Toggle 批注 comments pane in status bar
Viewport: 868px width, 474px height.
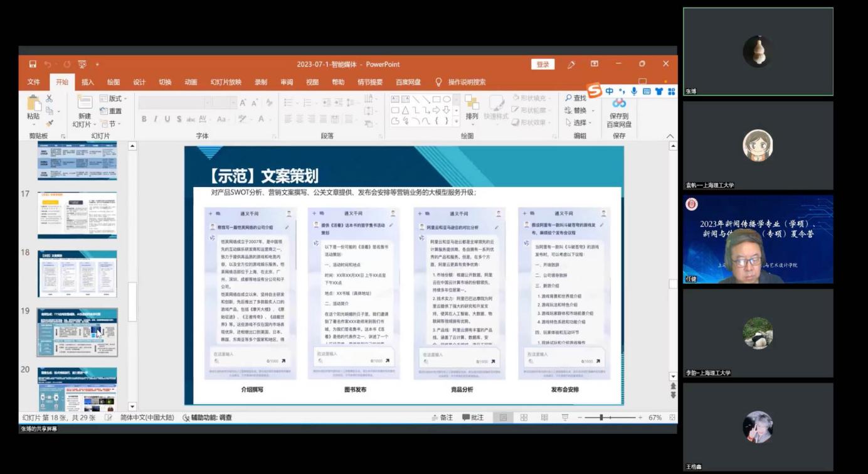coord(473,417)
